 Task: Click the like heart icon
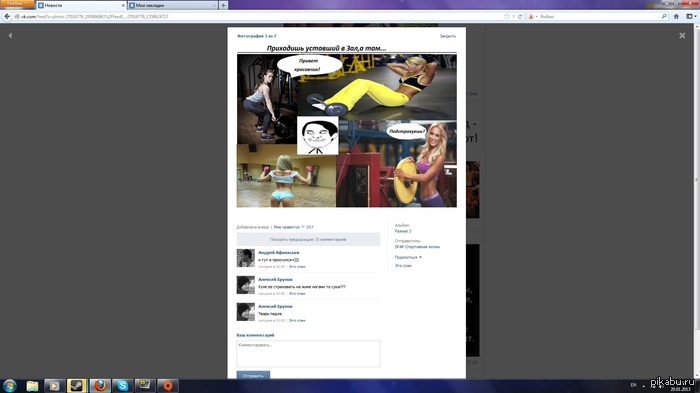[x=303, y=227]
